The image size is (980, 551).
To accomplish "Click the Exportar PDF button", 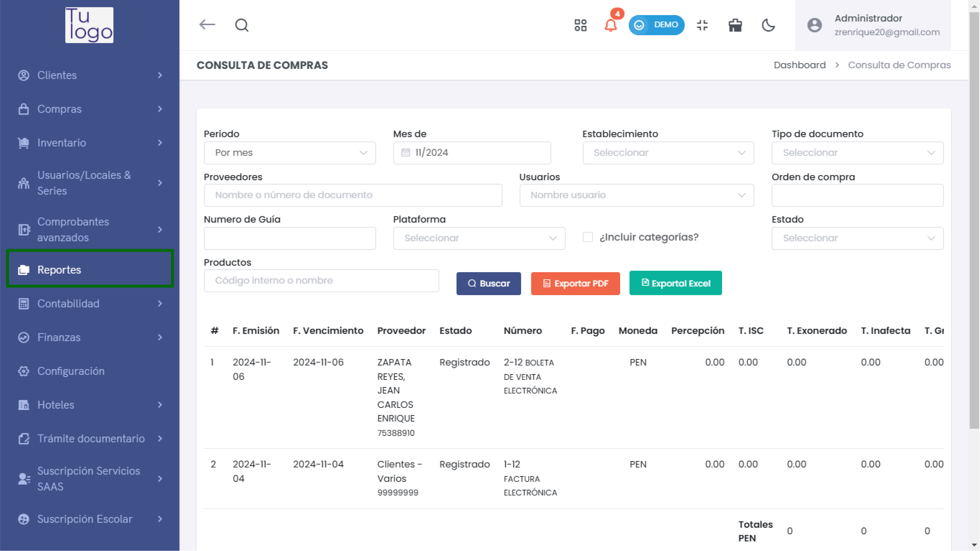I will tap(575, 283).
